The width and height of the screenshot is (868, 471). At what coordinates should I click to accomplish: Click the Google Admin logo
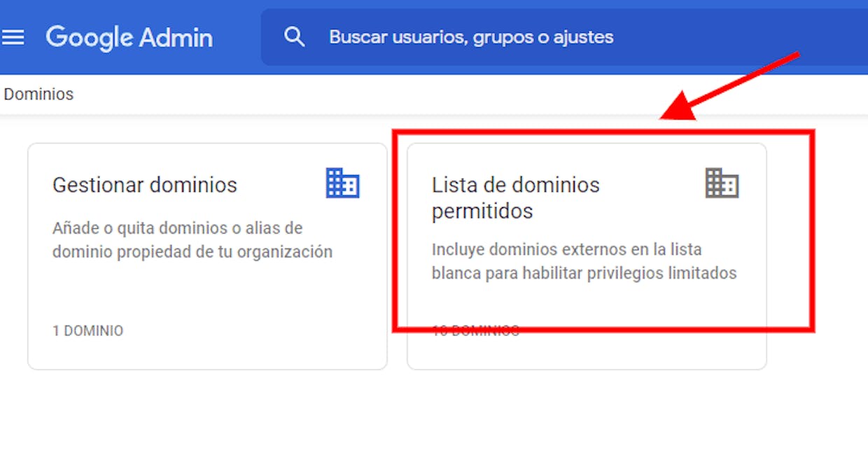[129, 37]
